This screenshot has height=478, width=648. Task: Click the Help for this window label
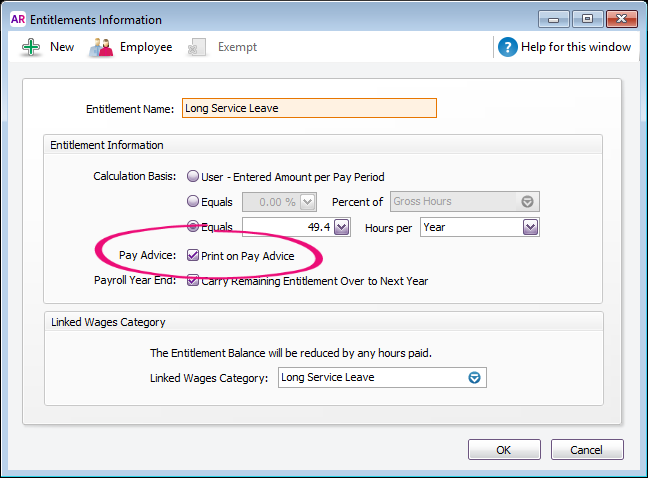(577, 47)
